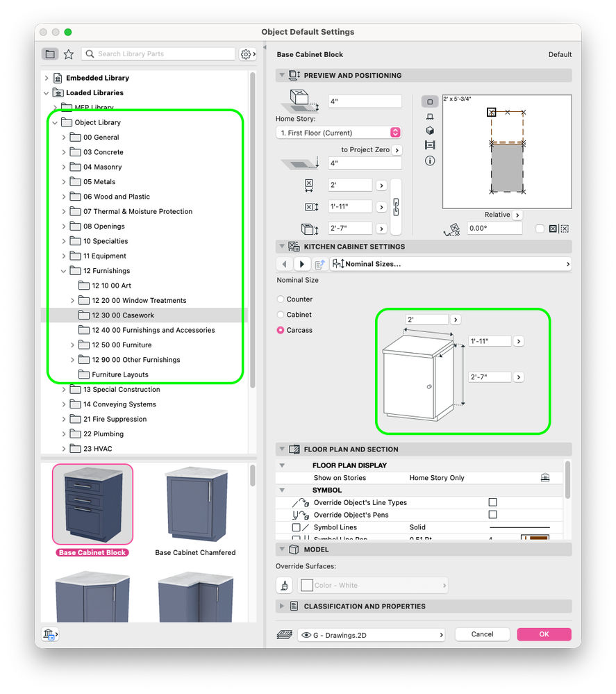Click the Color - White surface swatch

tap(307, 585)
